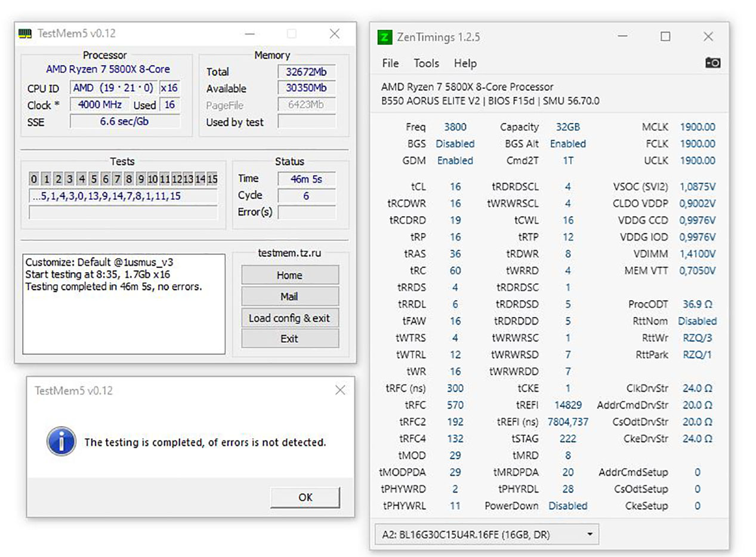This screenshot has width=756, height=557.
Task: Click the SSE 6.6 sec/Gb field
Action: coord(125,122)
